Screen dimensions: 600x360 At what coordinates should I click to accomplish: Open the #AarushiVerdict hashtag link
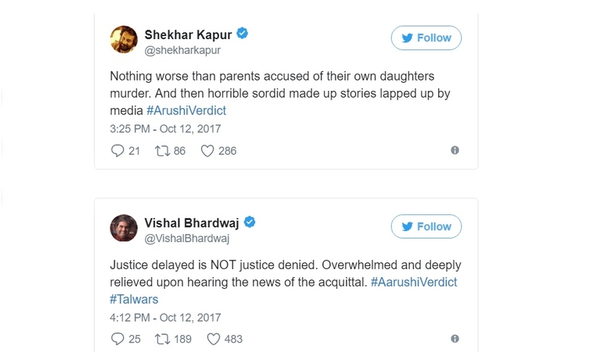[414, 282]
